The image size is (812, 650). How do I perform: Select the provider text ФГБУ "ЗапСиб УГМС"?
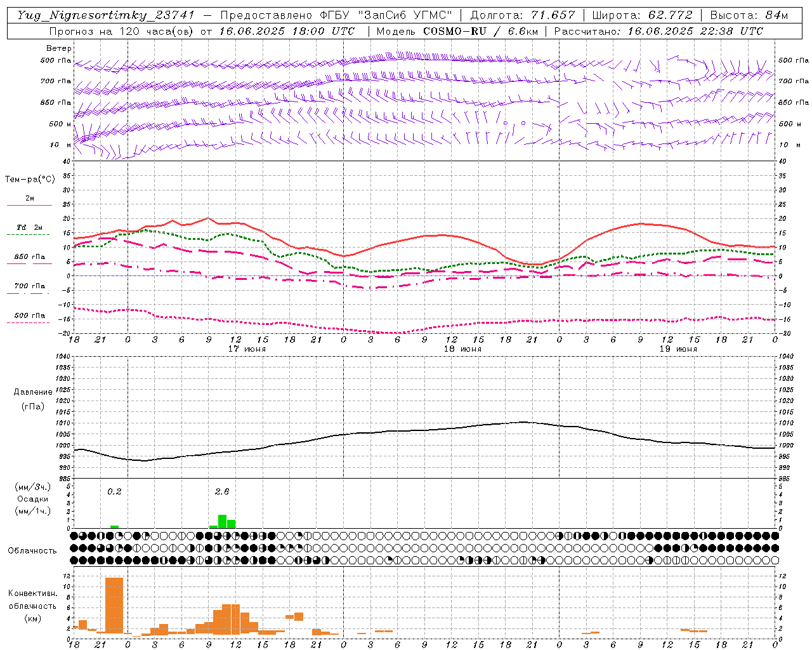386,15
